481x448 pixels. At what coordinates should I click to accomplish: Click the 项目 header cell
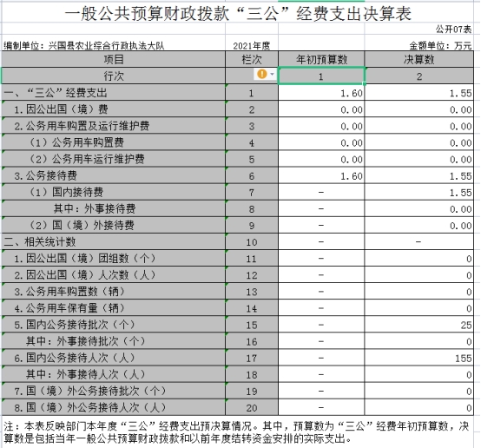click(x=114, y=59)
